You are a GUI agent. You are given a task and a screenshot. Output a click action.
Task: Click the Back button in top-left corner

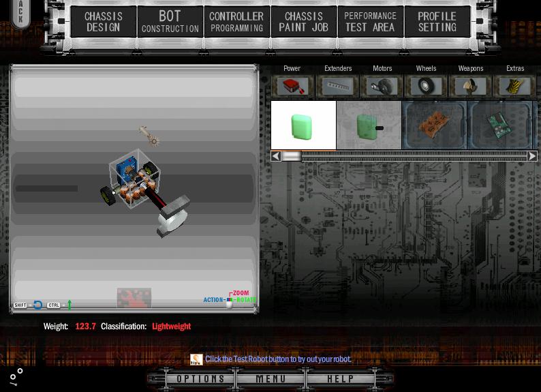[20, 12]
